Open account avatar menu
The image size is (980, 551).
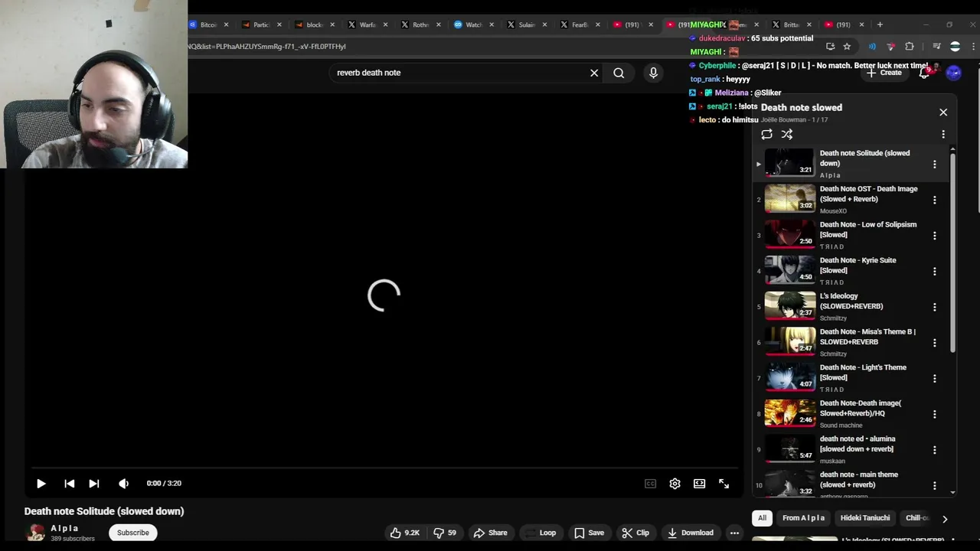[x=953, y=73]
